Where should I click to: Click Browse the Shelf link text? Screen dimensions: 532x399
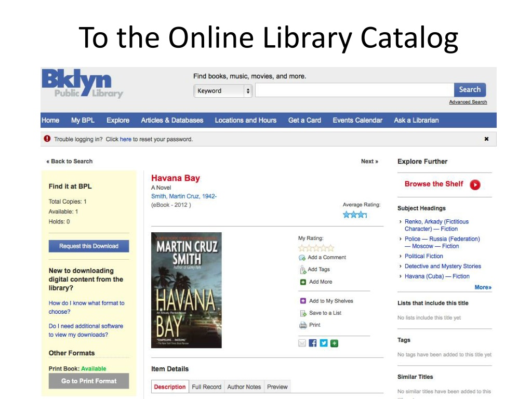[434, 184]
